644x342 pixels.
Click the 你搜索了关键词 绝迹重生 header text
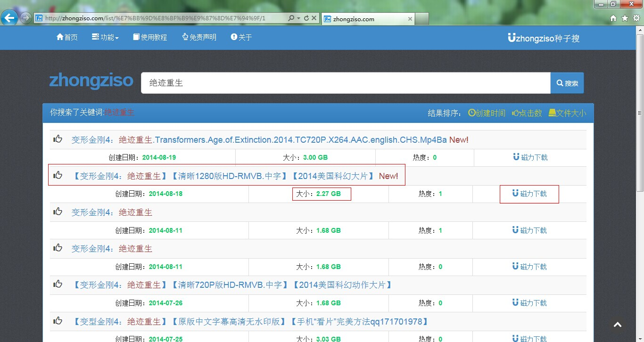(92, 112)
